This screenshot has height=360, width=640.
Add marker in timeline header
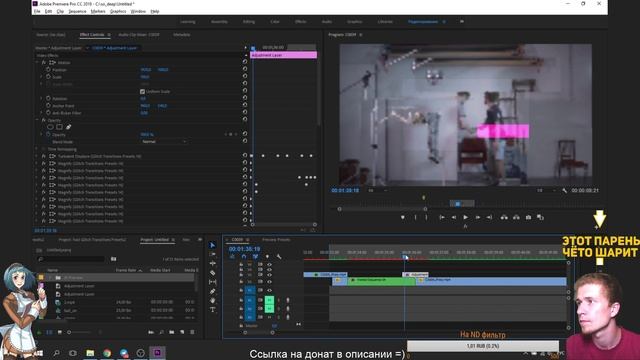click(x=267, y=256)
